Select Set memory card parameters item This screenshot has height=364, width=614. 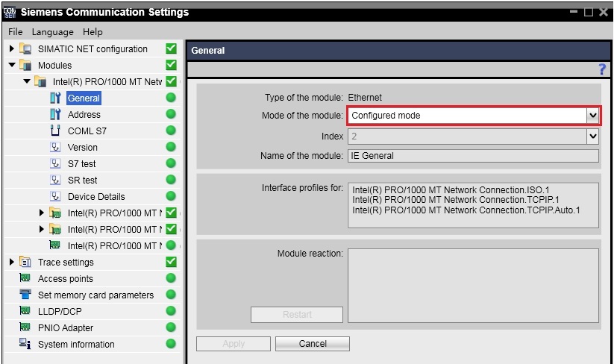(95, 295)
